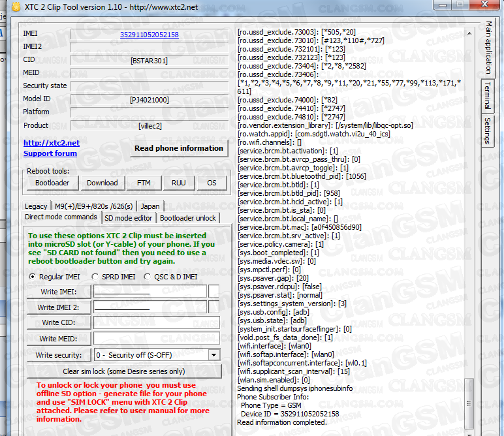
Task: Click log line '[wifi.interface]: [wlan0]'
Action: tap(274, 346)
